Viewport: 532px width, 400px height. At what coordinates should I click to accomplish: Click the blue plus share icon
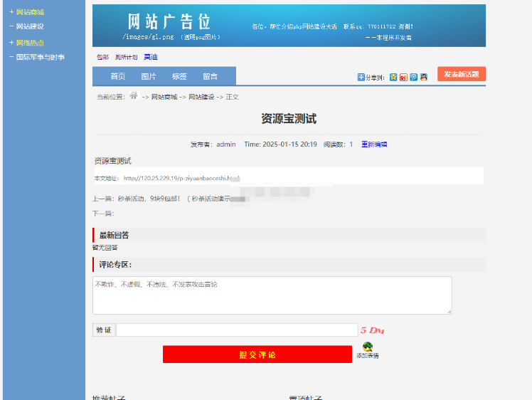[361, 78]
